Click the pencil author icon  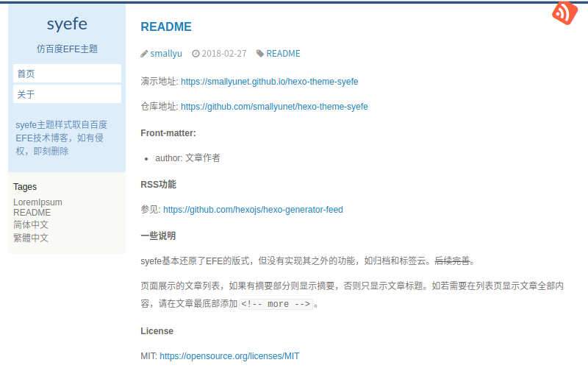(144, 54)
